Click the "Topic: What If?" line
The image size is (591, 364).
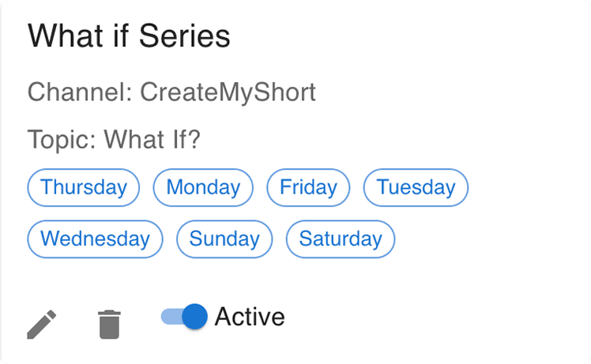click(114, 140)
